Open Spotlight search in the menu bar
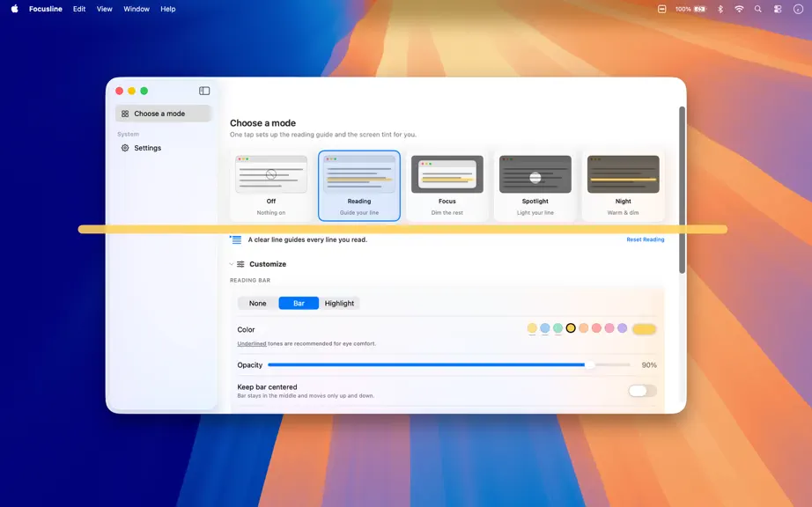 tap(758, 9)
